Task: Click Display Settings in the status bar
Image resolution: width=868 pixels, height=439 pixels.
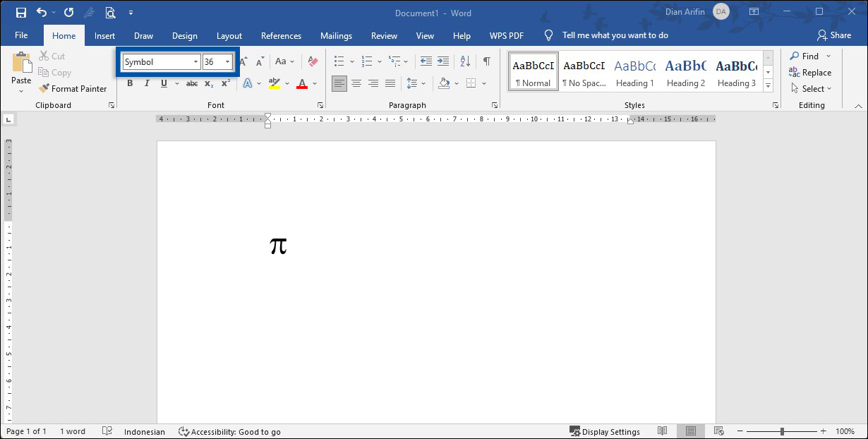Action: [x=605, y=431]
